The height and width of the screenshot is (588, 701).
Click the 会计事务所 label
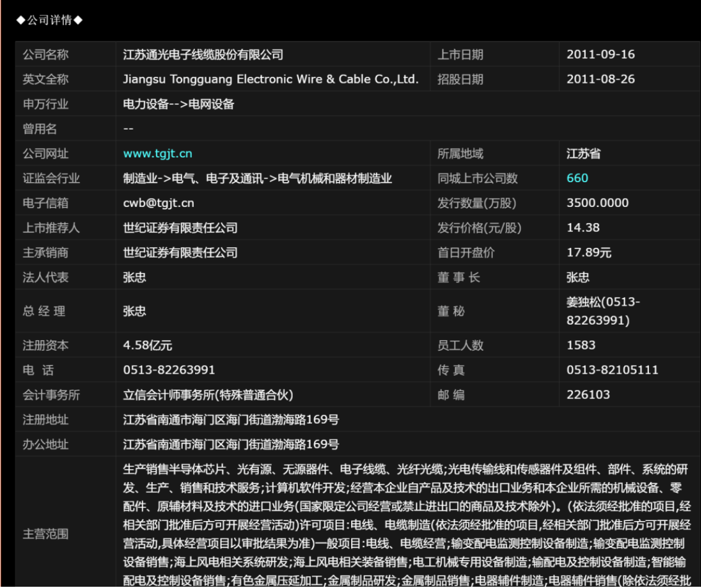click(51, 395)
